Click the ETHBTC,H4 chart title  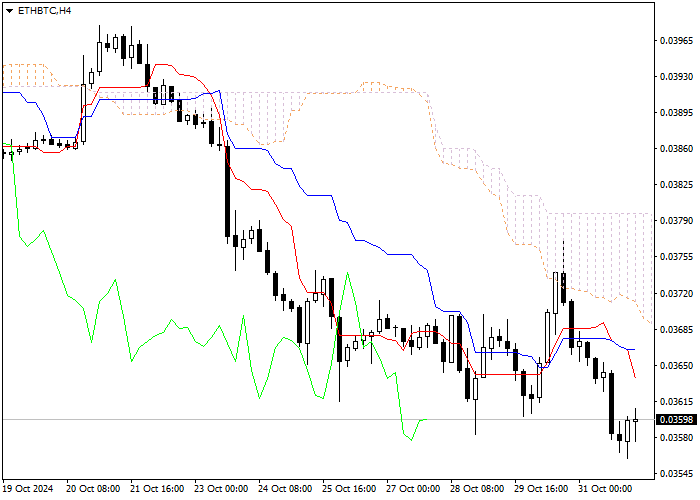(x=44, y=11)
